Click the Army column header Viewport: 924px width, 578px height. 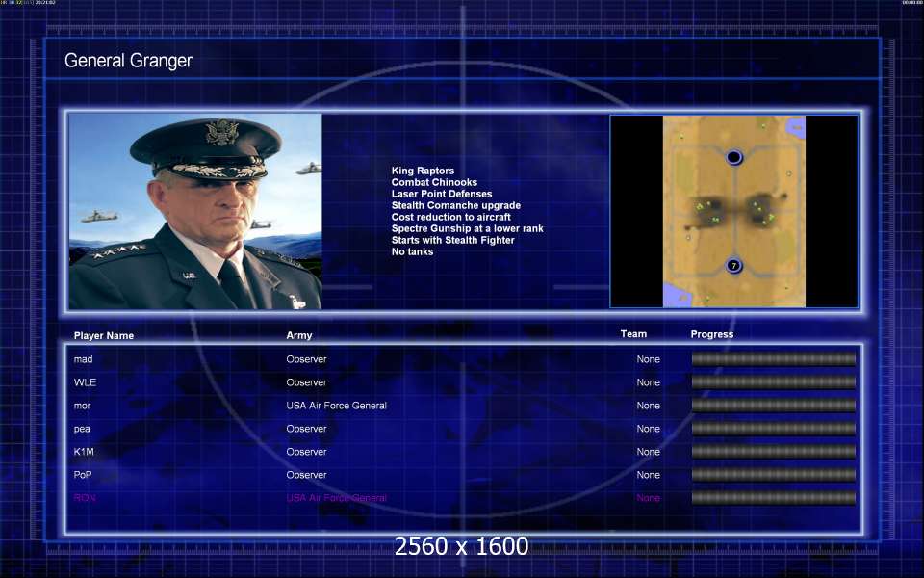tap(298, 335)
